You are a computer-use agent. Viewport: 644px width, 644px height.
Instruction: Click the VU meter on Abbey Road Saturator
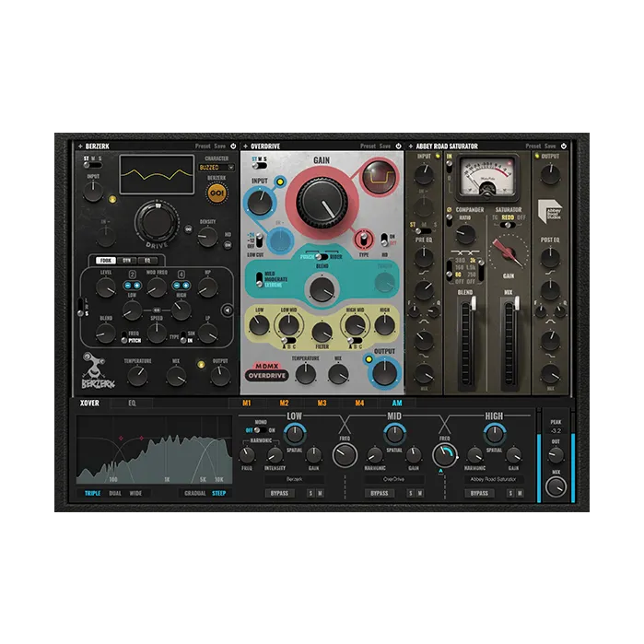(x=487, y=176)
